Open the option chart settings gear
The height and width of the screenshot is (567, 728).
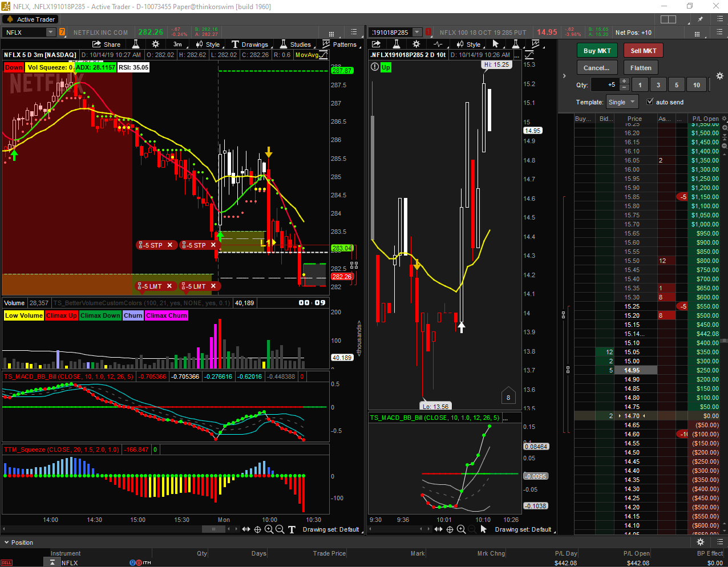(416, 44)
